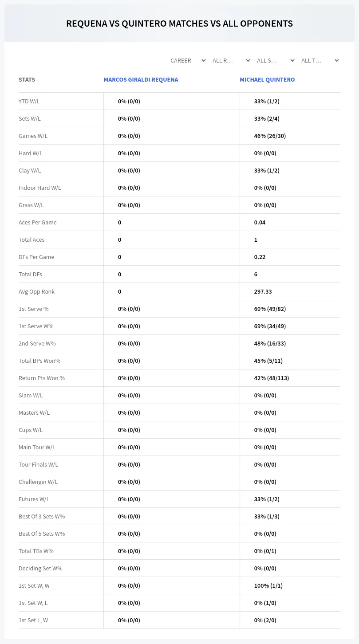Select the YTD W/L row label

pyautogui.click(x=29, y=101)
